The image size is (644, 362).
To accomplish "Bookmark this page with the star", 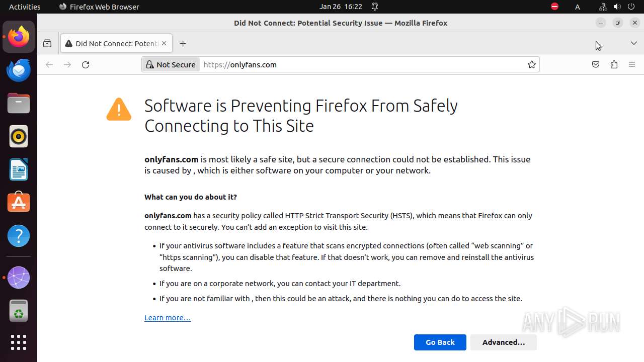I will pos(531,64).
